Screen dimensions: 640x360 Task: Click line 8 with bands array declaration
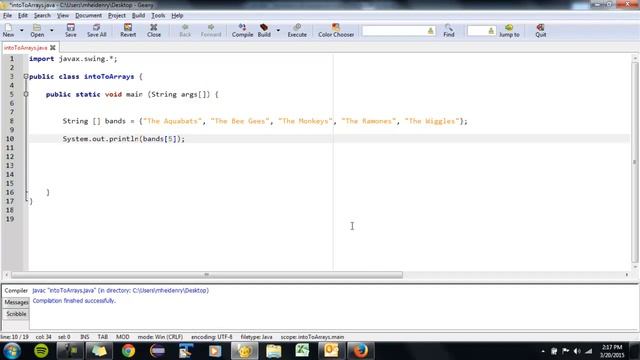click(x=264, y=121)
